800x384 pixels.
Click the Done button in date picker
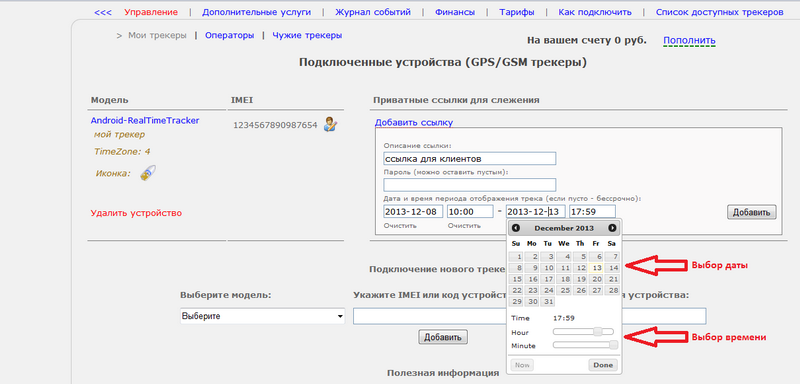pos(603,365)
